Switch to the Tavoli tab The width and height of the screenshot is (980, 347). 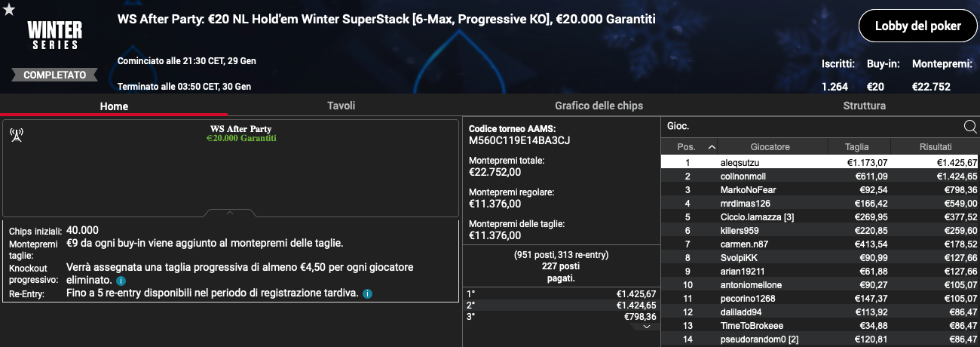(341, 106)
